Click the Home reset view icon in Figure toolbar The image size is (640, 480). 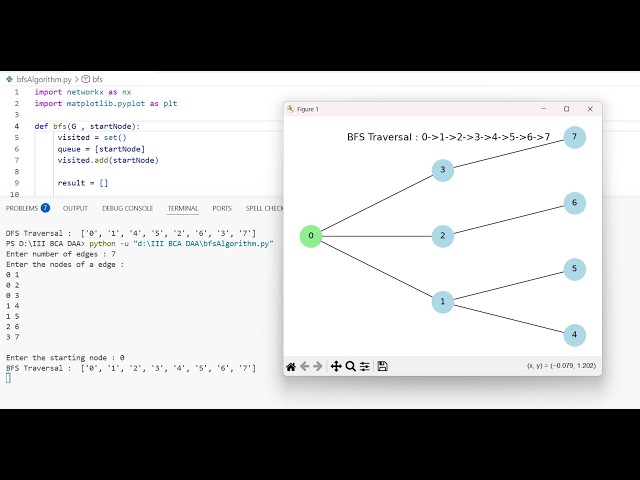click(291, 367)
